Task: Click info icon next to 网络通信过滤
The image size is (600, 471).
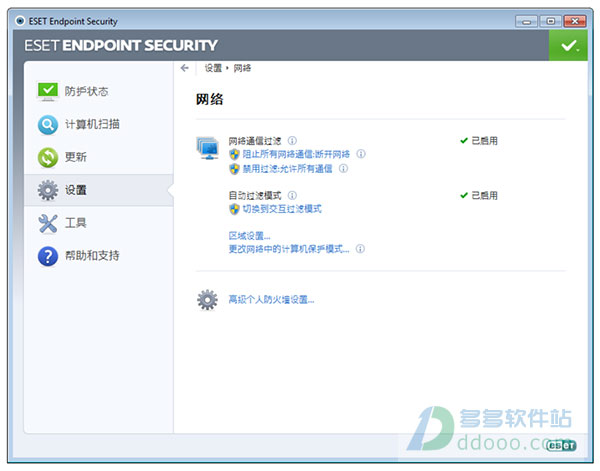Action: [x=292, y=141]
